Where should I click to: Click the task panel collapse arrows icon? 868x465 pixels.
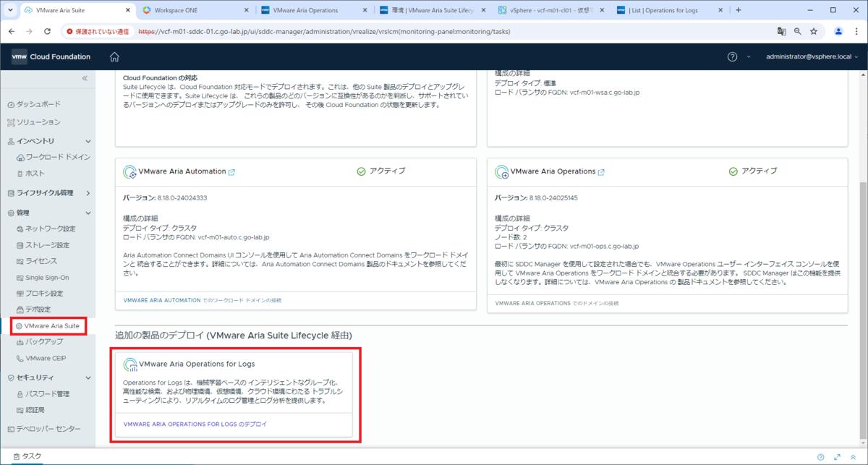pos(854,456)
